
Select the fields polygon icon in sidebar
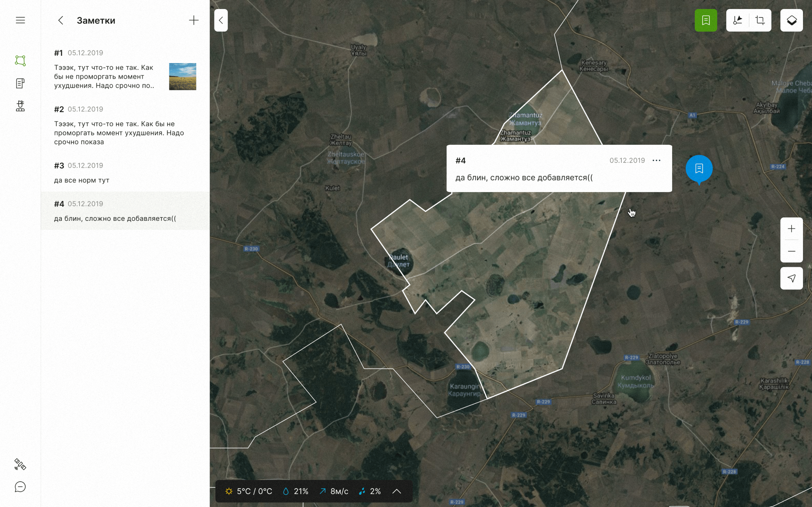[20, 61]
